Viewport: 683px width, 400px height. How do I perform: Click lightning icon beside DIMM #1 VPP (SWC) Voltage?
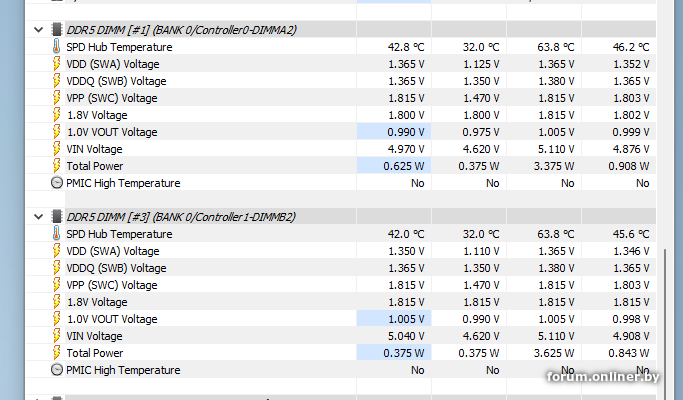56,98
